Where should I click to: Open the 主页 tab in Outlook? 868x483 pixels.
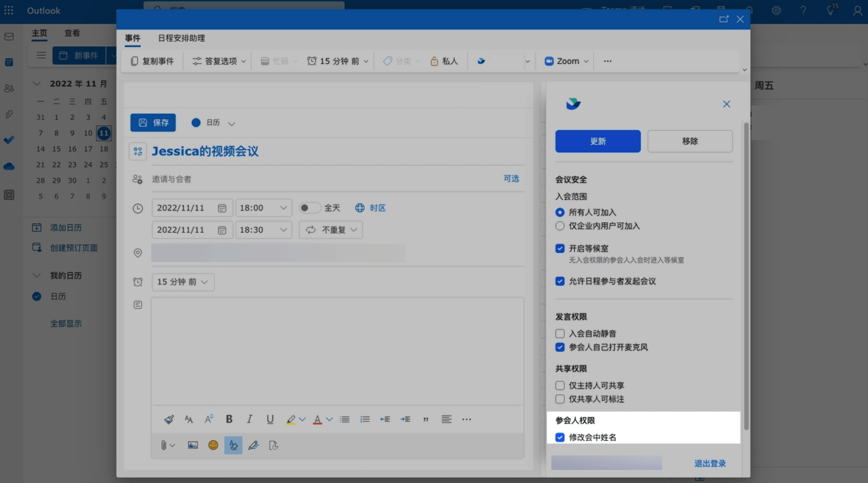pyautogui.click(x=39, y=33)
